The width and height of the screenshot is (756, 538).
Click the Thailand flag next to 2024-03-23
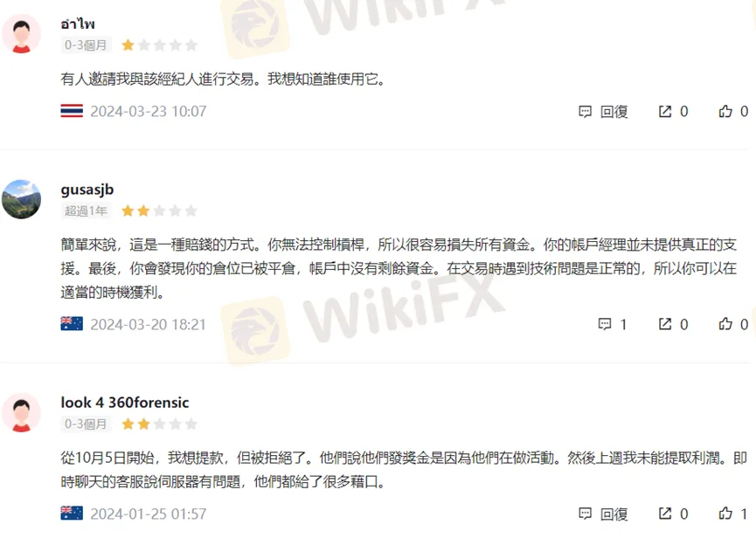tap(72, 111)
